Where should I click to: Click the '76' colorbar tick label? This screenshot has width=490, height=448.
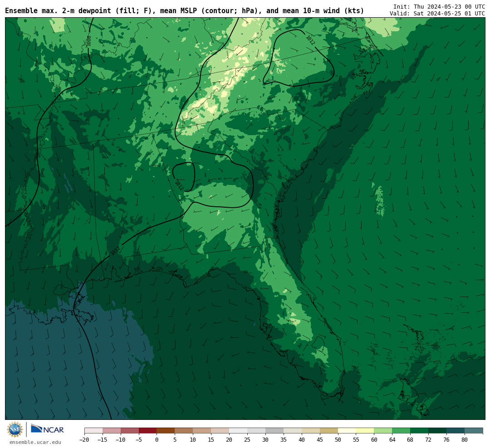[446, 439]
